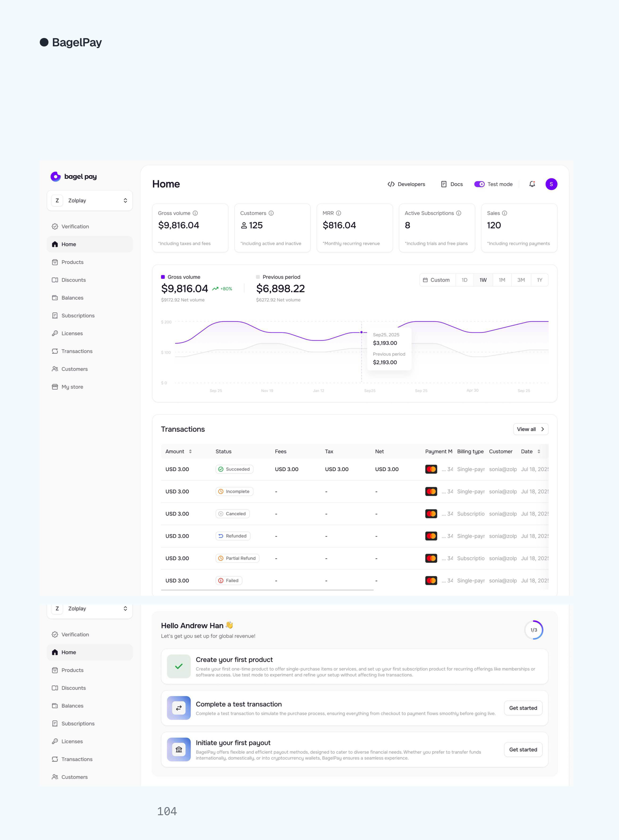The image size is (619, 840).
Task: Click the MRR info icon
Action: (338, 213)
